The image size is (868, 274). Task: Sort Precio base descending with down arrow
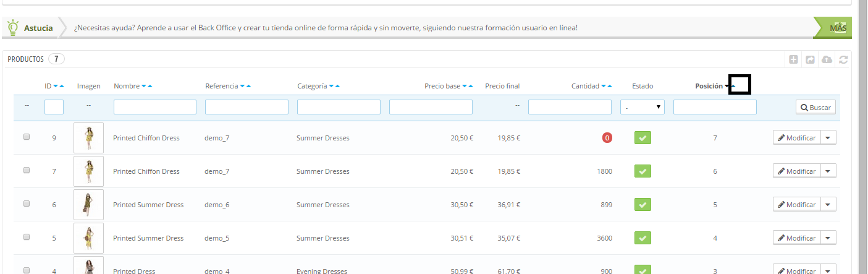pyautogui.click(x=465, y=87)
